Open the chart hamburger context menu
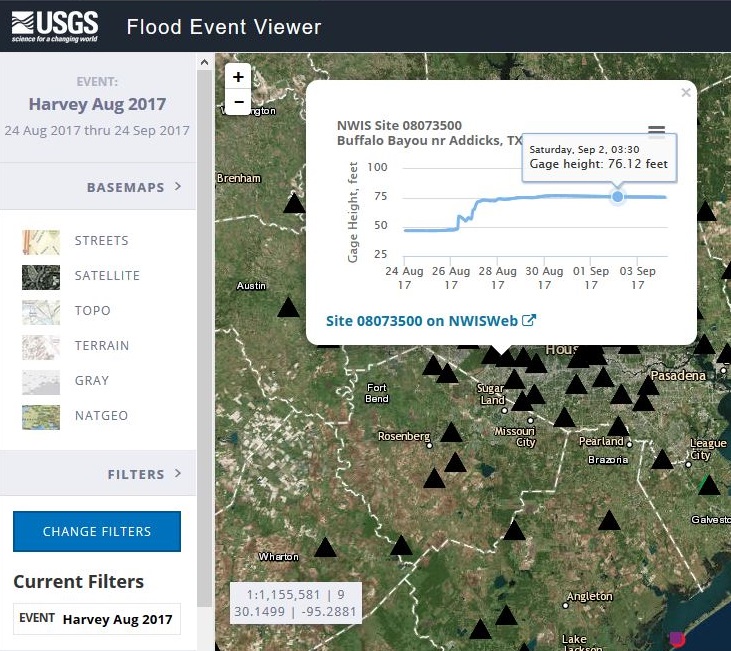The height and width of the screenshot is (651, 731). click(x=656, y=132)
